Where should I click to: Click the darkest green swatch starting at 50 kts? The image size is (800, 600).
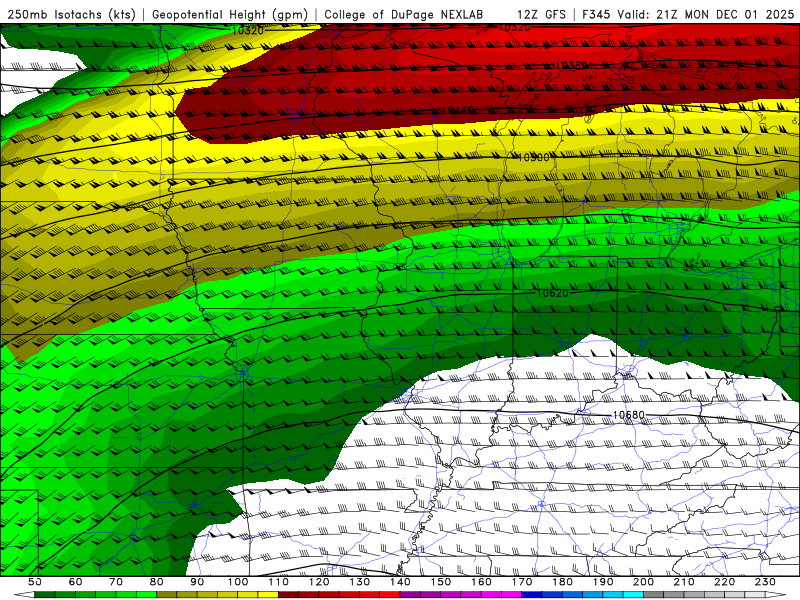coord(44,595)
